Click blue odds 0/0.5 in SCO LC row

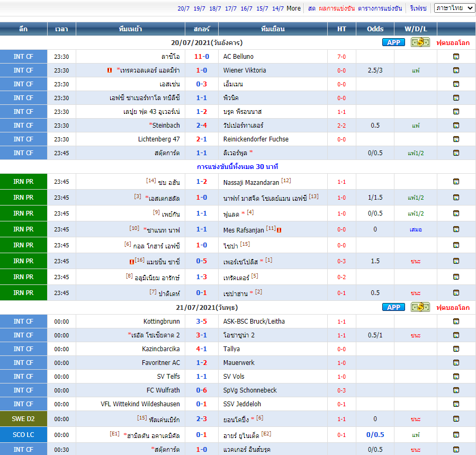[x=375, y=435]
